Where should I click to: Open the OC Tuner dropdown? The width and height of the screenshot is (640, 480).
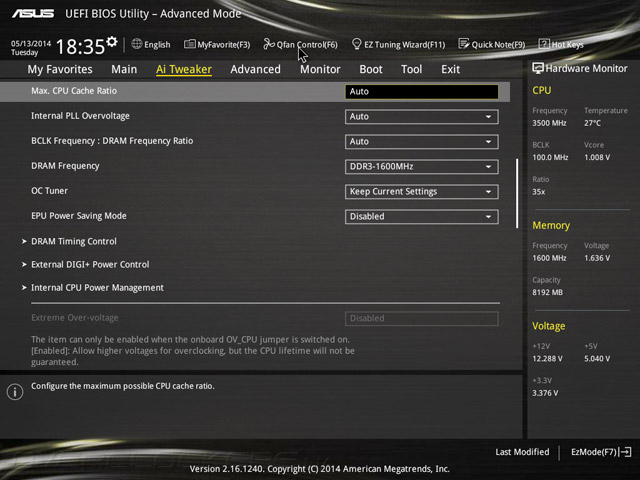pyautogui.click(x=422, y=192)
